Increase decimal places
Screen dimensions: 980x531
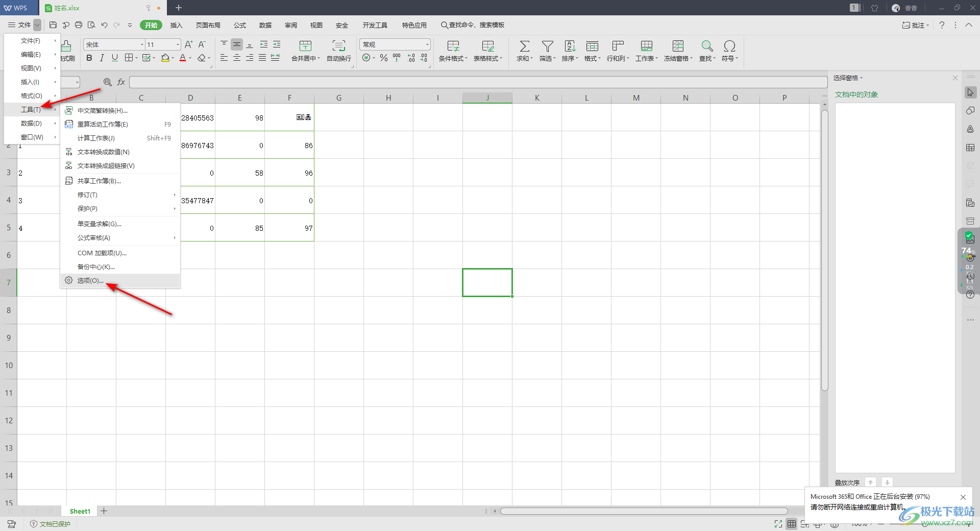(411, 58)
